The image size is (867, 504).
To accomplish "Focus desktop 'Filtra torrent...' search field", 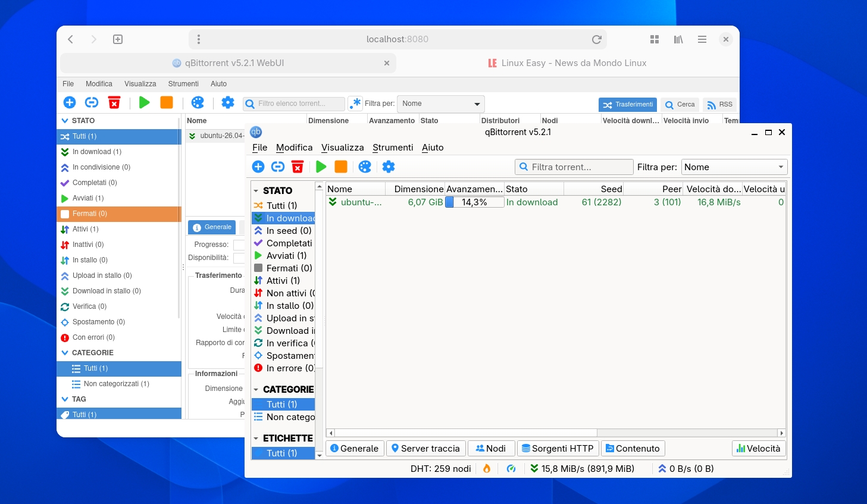I will click(x=574, y=167).
